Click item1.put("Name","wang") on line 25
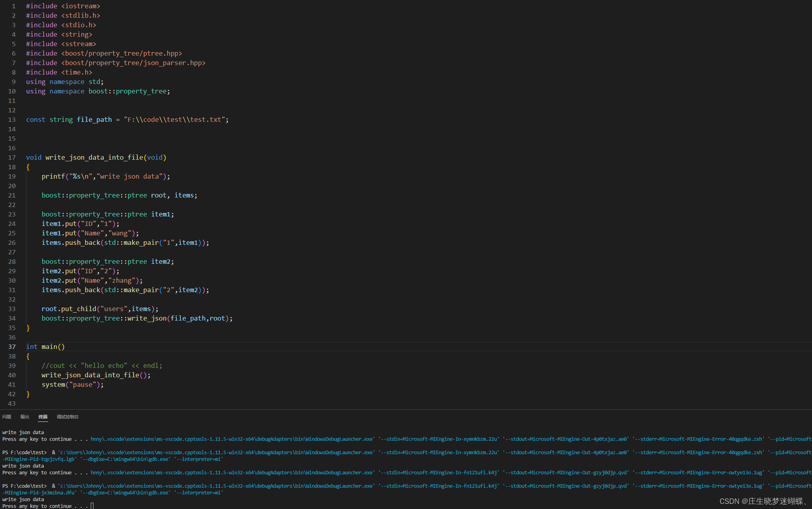This screenshot has width=812, height=509. click(90, 233)
